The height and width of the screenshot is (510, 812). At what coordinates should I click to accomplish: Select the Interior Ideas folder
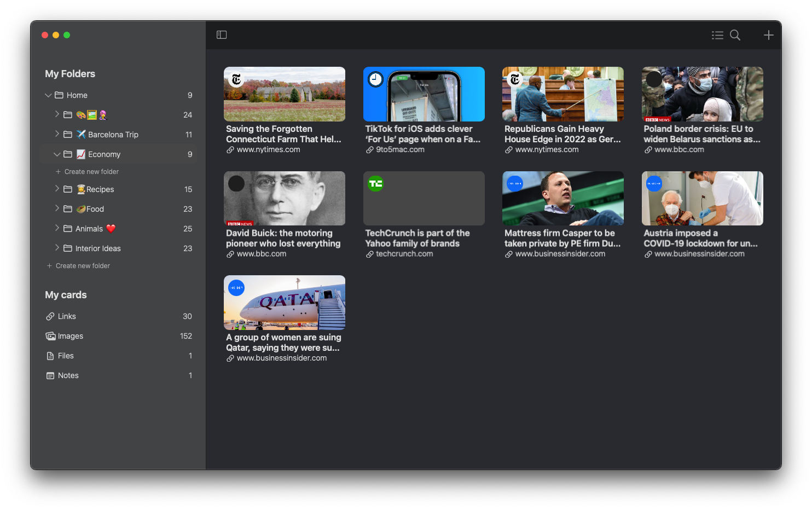(x=98, y=248)
